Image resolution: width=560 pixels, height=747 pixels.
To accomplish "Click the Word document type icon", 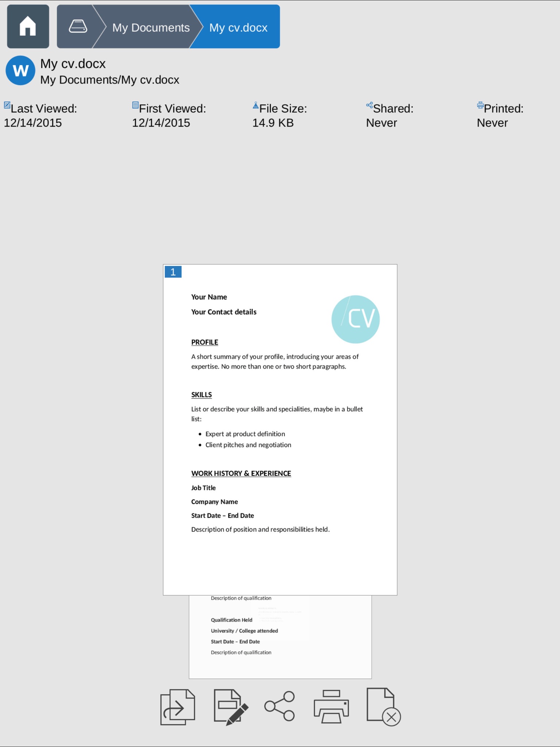I will 20,70.
